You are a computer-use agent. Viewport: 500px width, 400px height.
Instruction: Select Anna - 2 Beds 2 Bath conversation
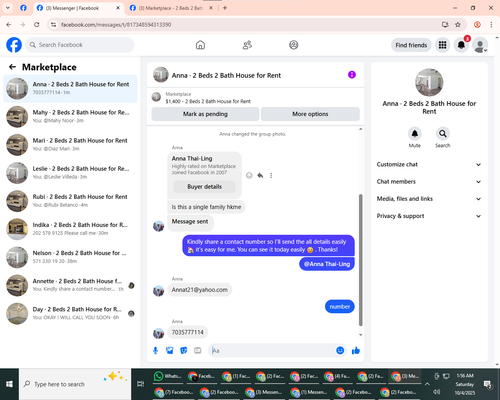pos(70,88)
